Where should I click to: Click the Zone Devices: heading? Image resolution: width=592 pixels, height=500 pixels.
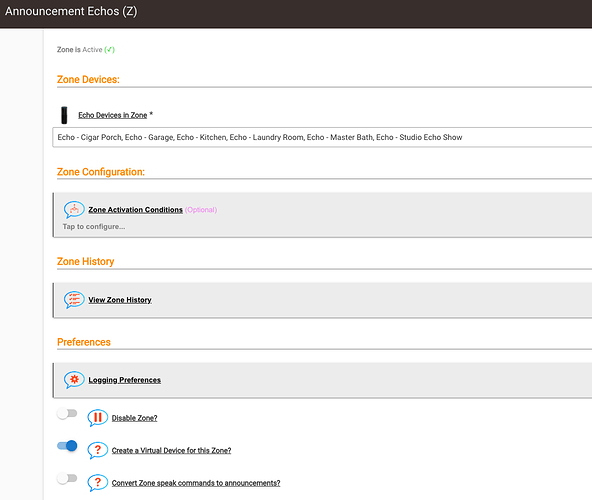pos(88,79)
